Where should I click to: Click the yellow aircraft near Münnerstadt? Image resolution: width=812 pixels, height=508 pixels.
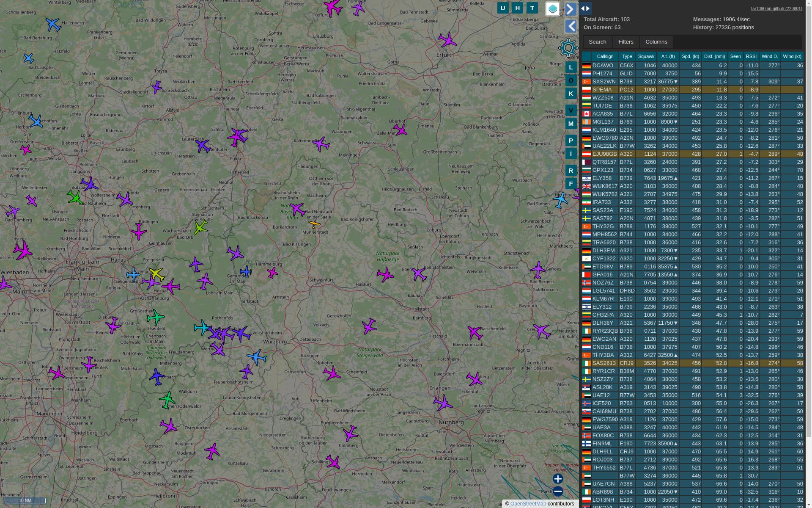click(314, 224)
